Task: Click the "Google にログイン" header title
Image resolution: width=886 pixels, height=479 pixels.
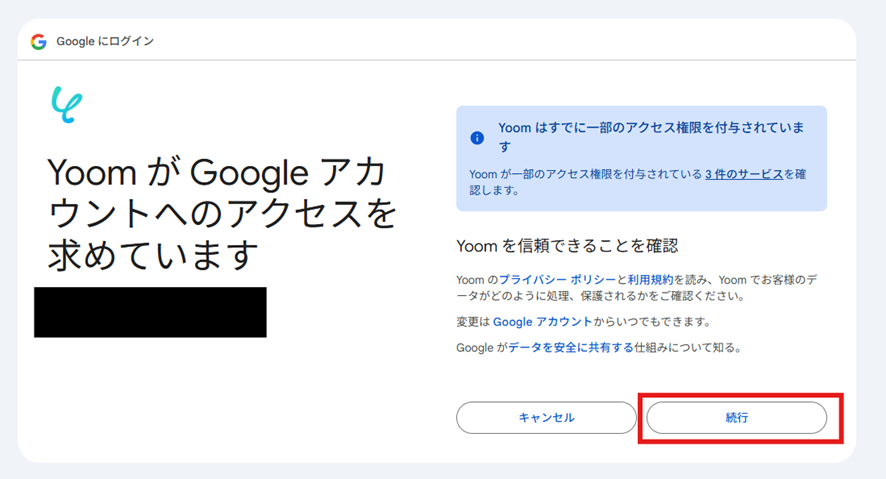Action: tap(105, 42)
